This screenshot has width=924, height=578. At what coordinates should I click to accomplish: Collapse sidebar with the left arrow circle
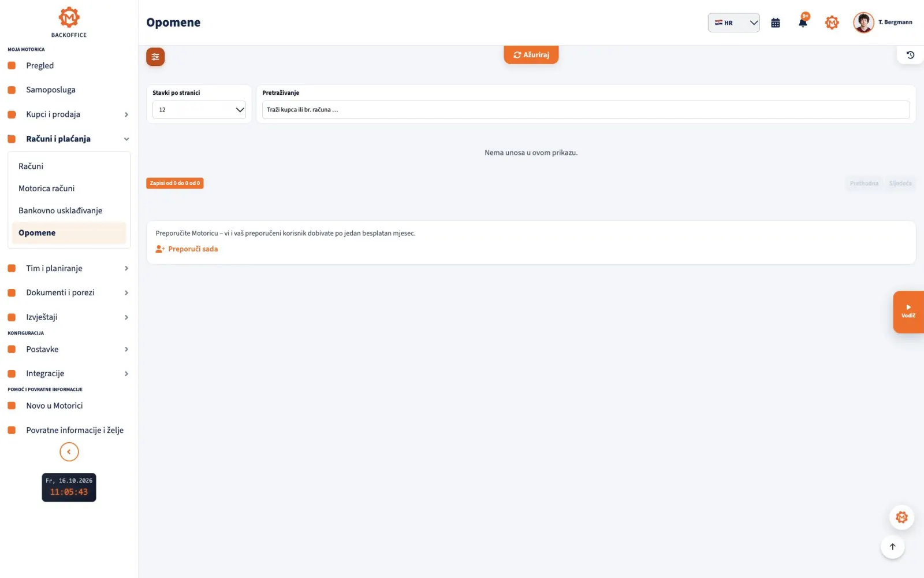[69, 452]
